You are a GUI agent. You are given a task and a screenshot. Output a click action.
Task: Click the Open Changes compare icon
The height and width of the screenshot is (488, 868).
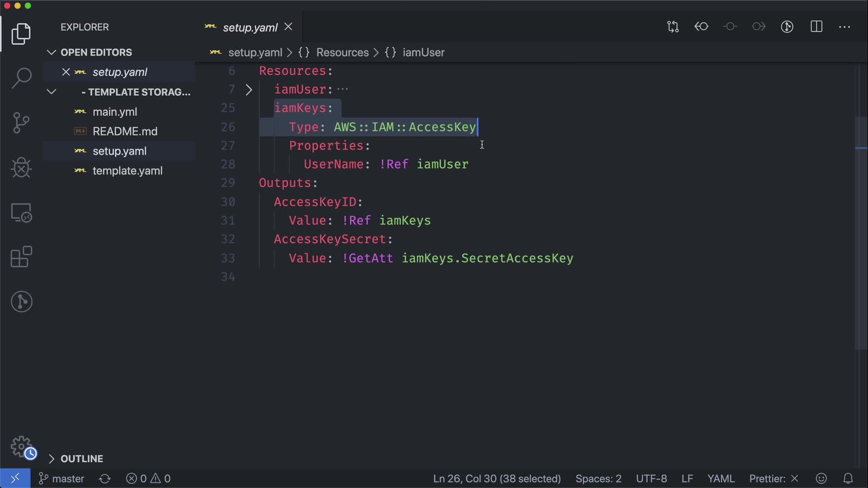(x=673, y=27)
